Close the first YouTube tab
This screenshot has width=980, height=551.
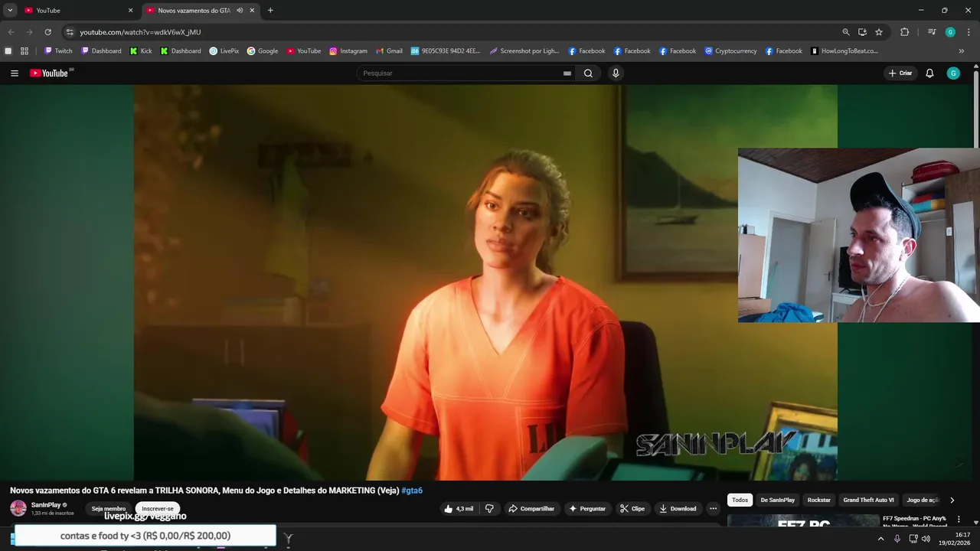tap(130, 11)
